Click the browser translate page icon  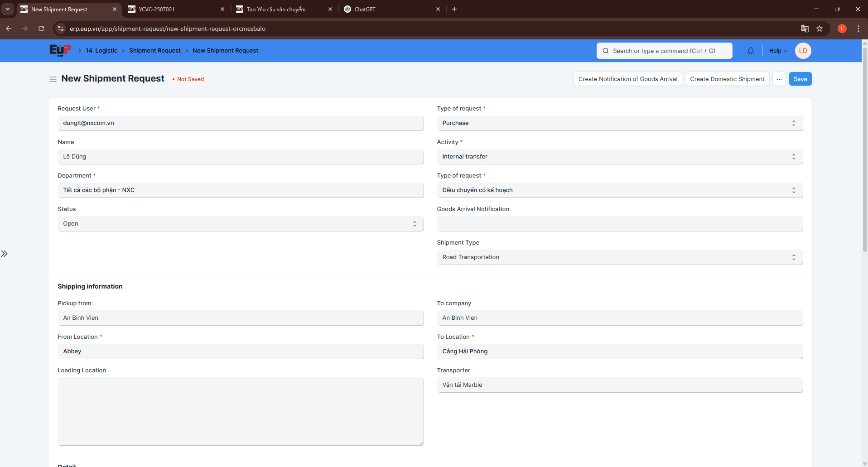pos(805,29)
